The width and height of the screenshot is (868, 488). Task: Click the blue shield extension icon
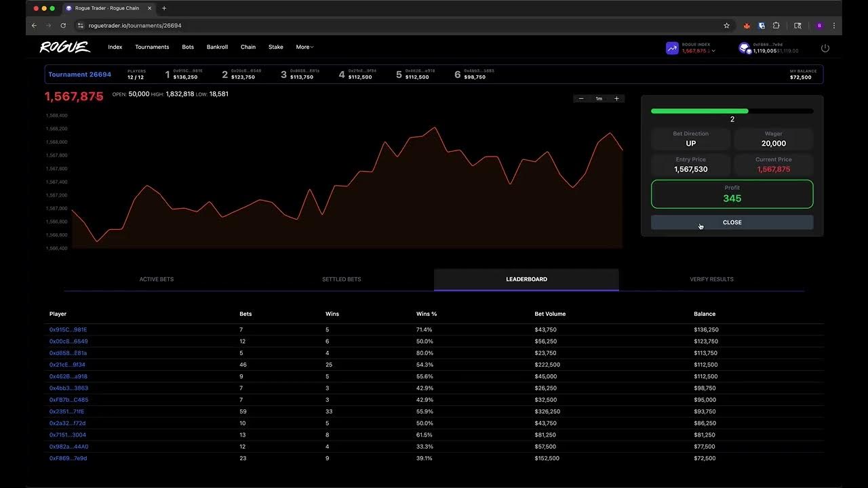click(762, 26)
